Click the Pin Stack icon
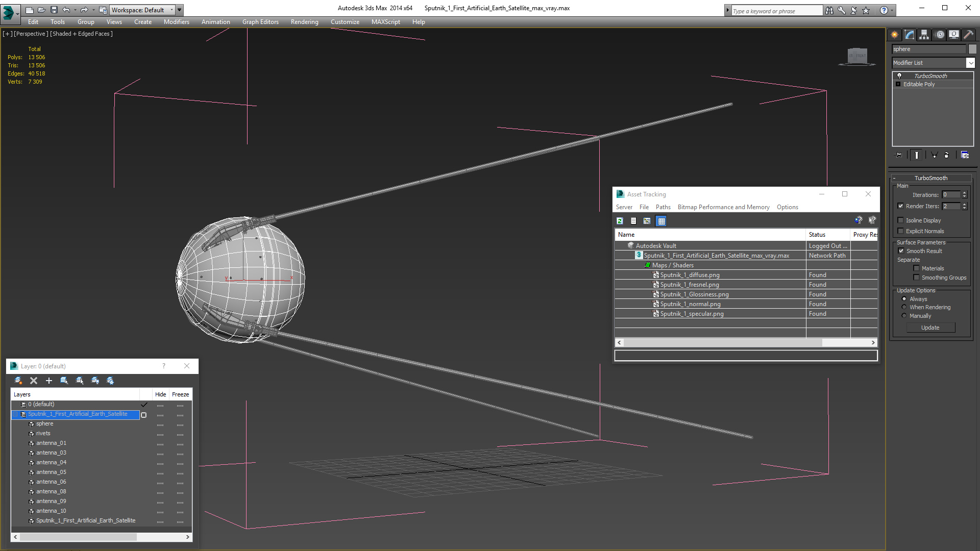Viewport: 980px width, 551px height. tap(899, 155)
